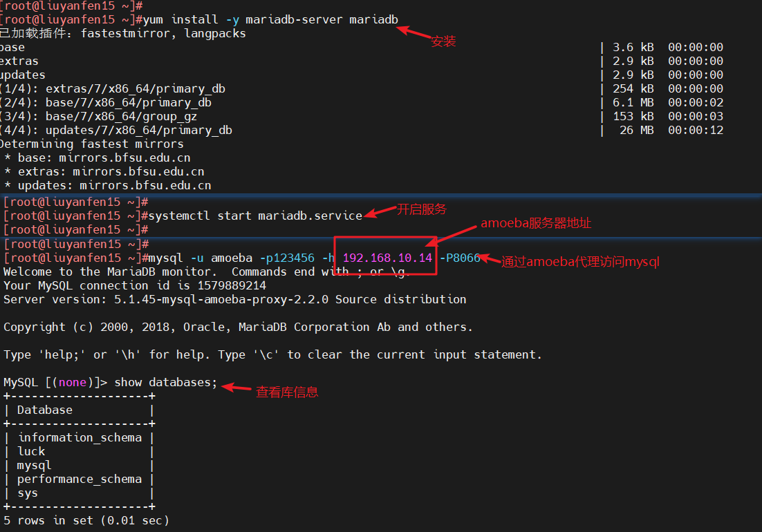
Task: Click the '-P8066' port option
Action: coord(461,258)
